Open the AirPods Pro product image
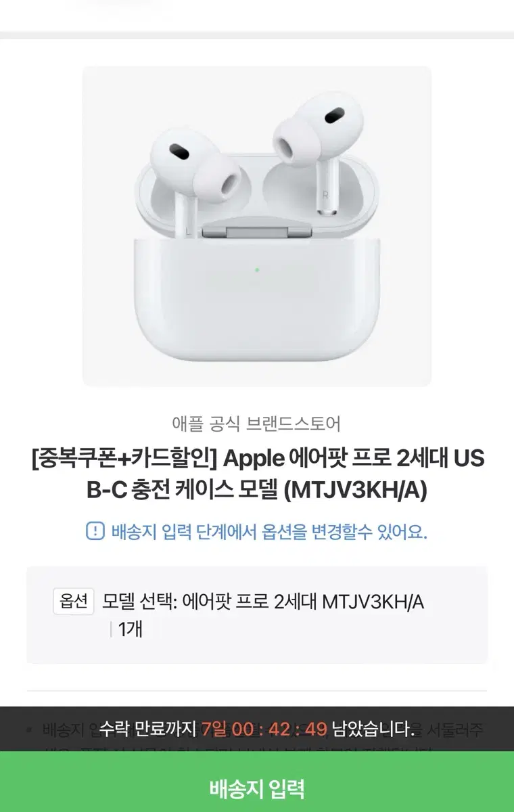The image size is (514, 812). pyautogui.click(x=257, y=226)
